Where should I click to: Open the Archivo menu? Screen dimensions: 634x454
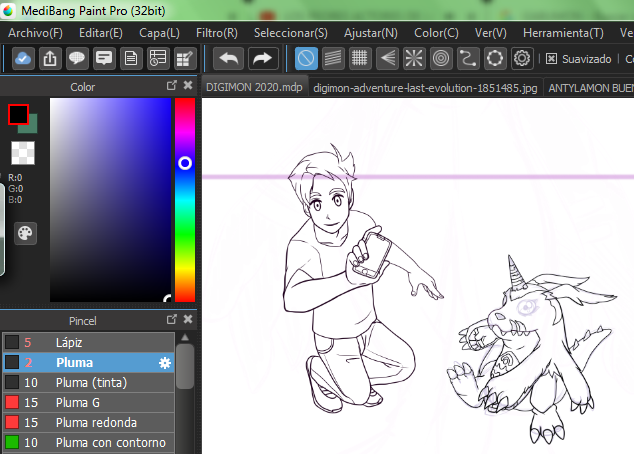point(36,33)
